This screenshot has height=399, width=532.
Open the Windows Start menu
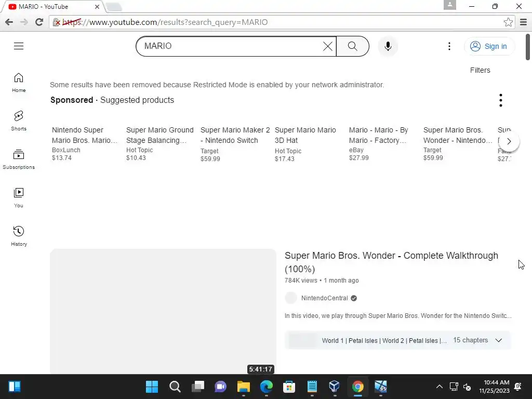152,387
